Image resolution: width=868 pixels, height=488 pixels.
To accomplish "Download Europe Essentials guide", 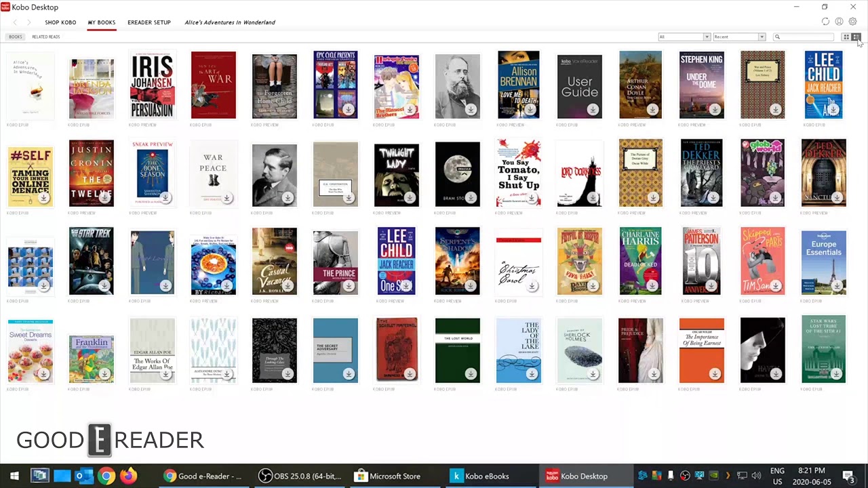I will click(837, 285).
